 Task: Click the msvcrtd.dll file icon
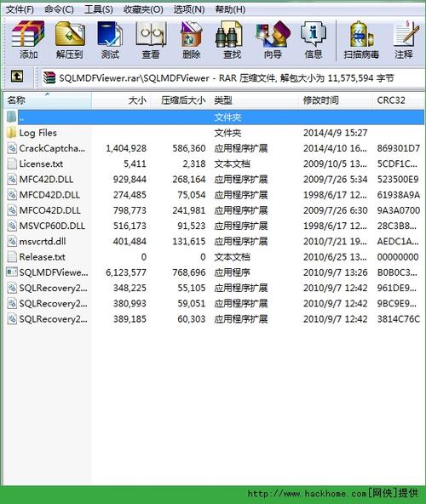[x=12, y=241]
